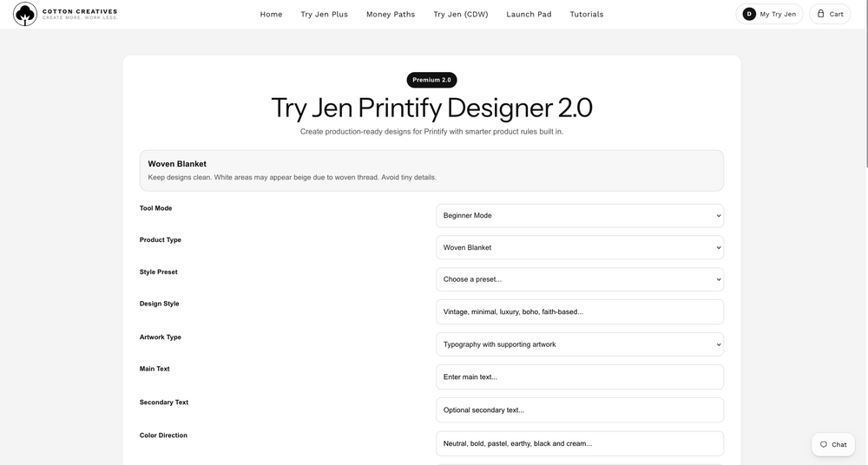Screen dimensions: 868x465
Task: Click the Secondary Text label
Action: point(164,403)
